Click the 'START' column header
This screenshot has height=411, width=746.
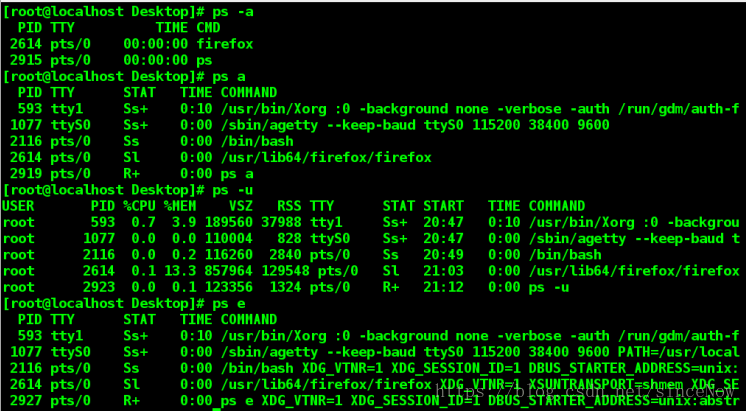tap(443, 206)
